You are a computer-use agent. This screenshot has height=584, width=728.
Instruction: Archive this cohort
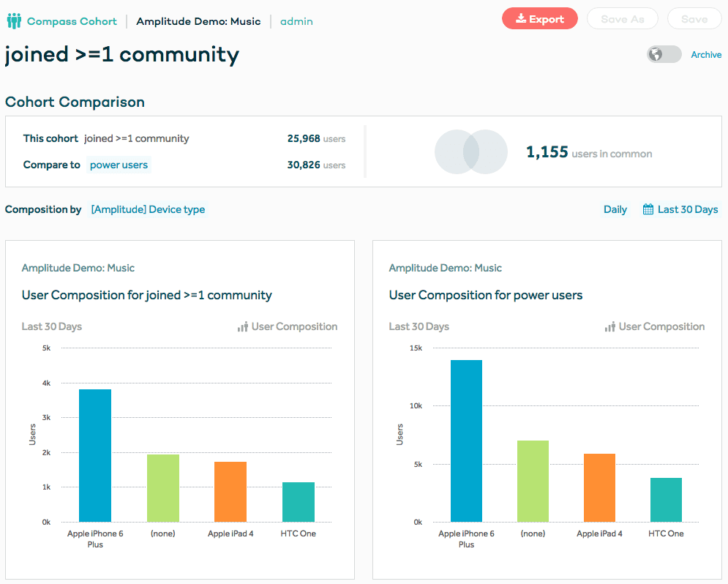706,54
